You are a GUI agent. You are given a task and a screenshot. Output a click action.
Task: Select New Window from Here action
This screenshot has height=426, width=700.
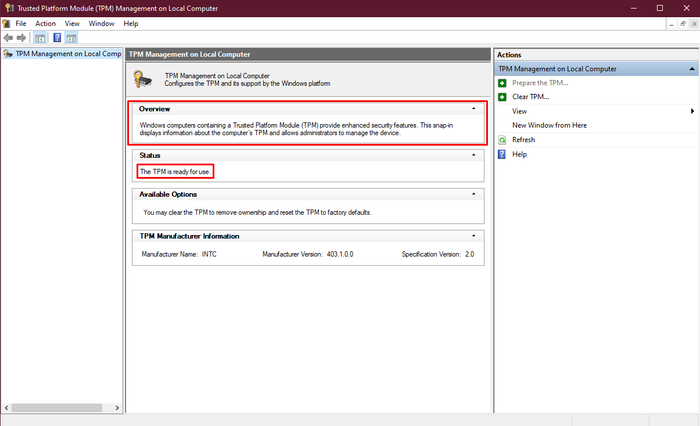(549, 125)
